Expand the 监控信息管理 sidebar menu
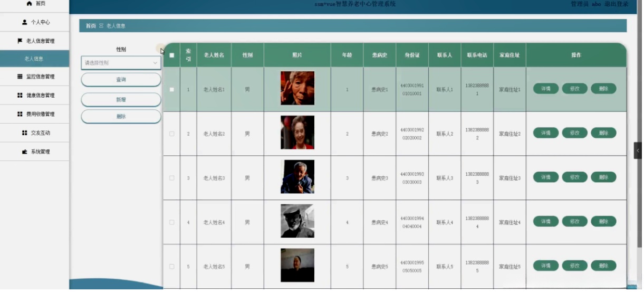 tap(35, 77)
